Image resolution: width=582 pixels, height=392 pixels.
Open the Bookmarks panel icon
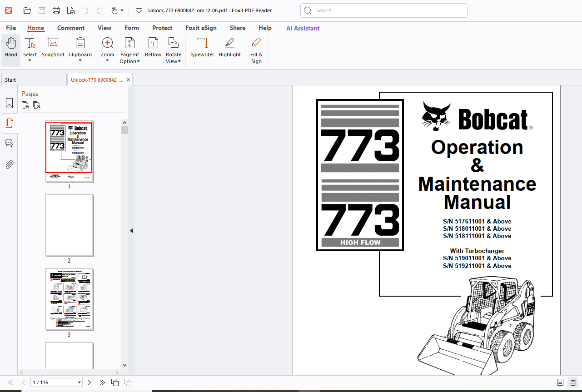pos(9,103)
